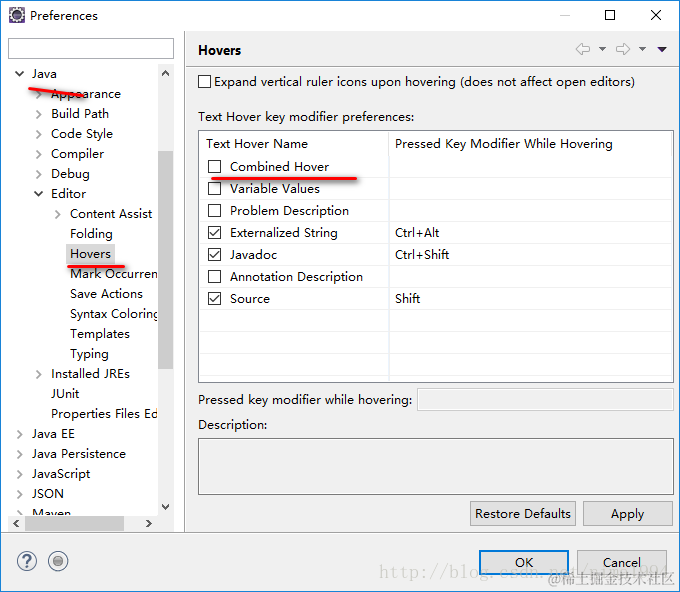Click the forward navigation arrow icon
Image resolution: width=680 pixels, height=592 pixels.
point(623,49)
